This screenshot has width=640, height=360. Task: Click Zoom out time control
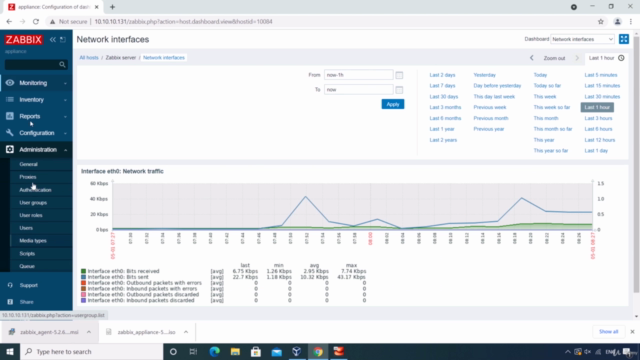point(554,58)
